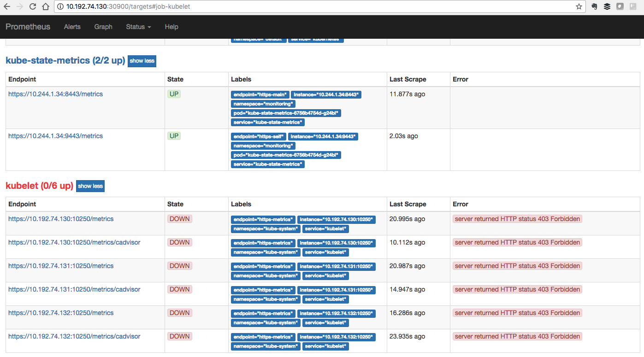Reload the page with the refresh icon

pyautogui.click(x=33, y=6)
